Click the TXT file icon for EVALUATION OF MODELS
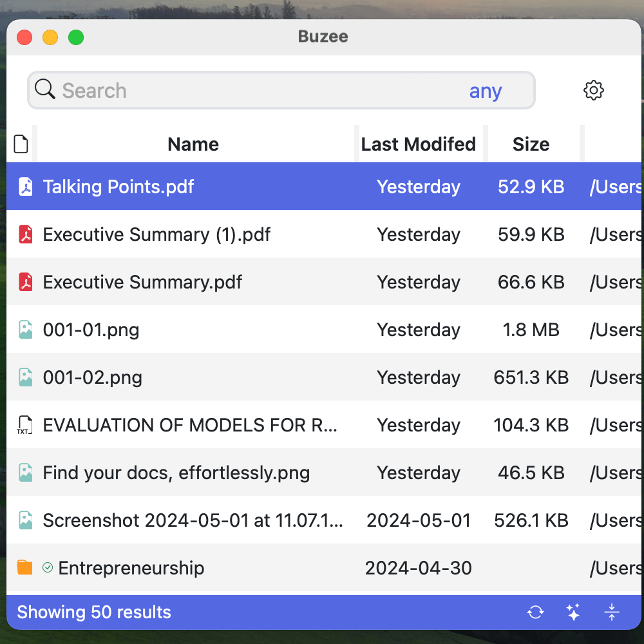The width and height of the screenshot is (644, 644). click(24, 425)
